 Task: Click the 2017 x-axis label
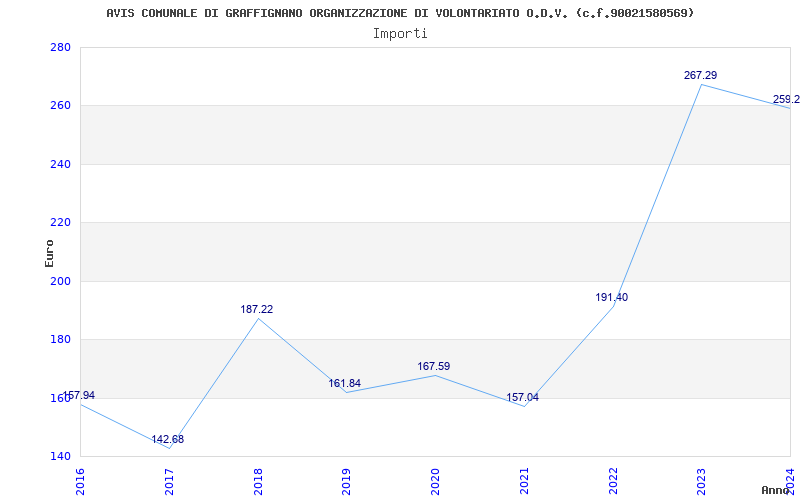(x=169, y=481)
